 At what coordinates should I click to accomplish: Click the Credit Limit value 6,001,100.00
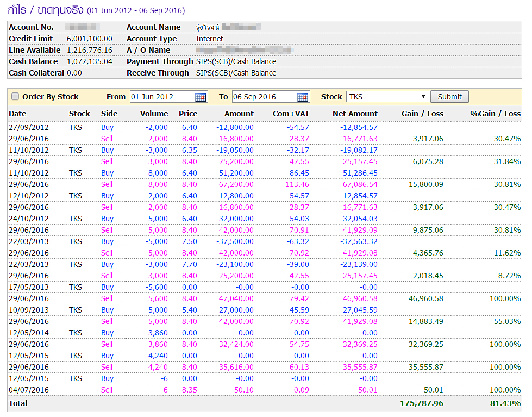click(x=89, y=39)
